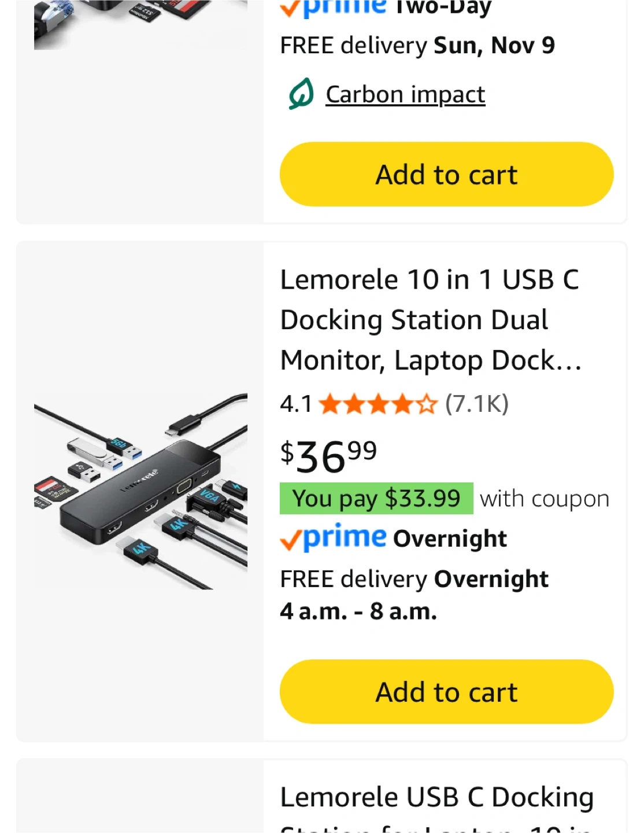Open the Carbon impact link
Viewport: 644px width, 833px height.
[405, 94]
